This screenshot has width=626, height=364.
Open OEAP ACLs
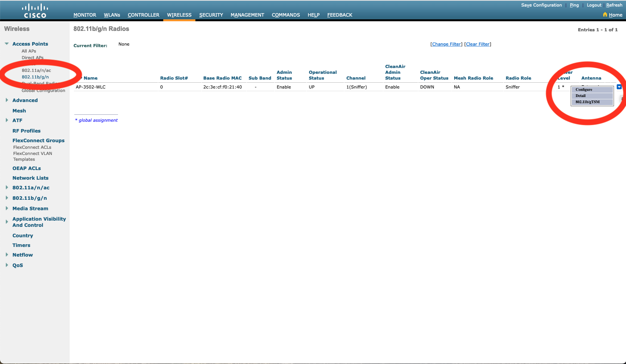coord(26,168)
